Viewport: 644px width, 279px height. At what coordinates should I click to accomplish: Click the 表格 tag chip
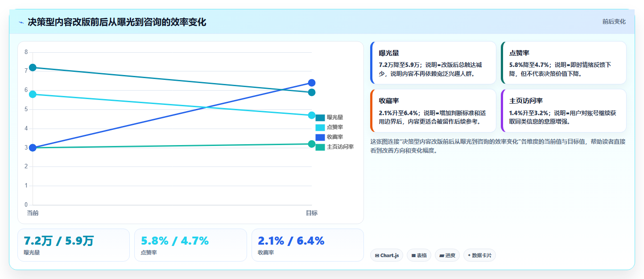[419, 255]
